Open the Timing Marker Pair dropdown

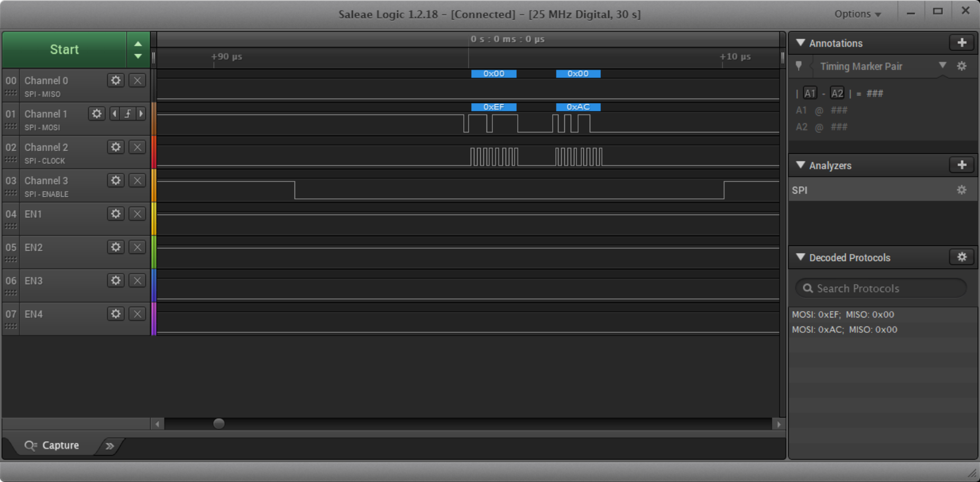942,66
